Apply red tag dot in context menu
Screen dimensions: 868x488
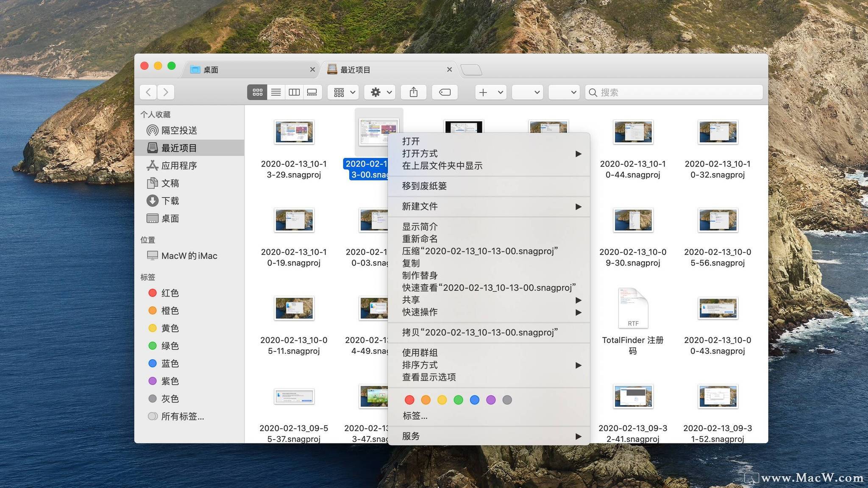click(x=409, y=400)
